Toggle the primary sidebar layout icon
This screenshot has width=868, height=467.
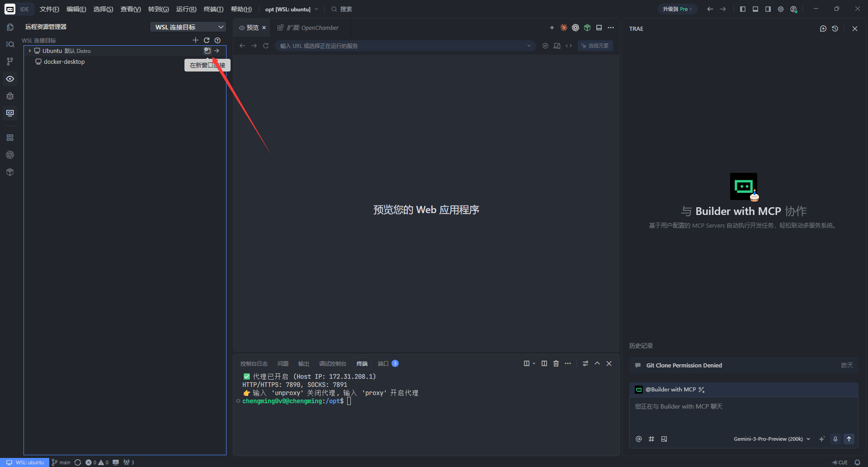[743, 9]
